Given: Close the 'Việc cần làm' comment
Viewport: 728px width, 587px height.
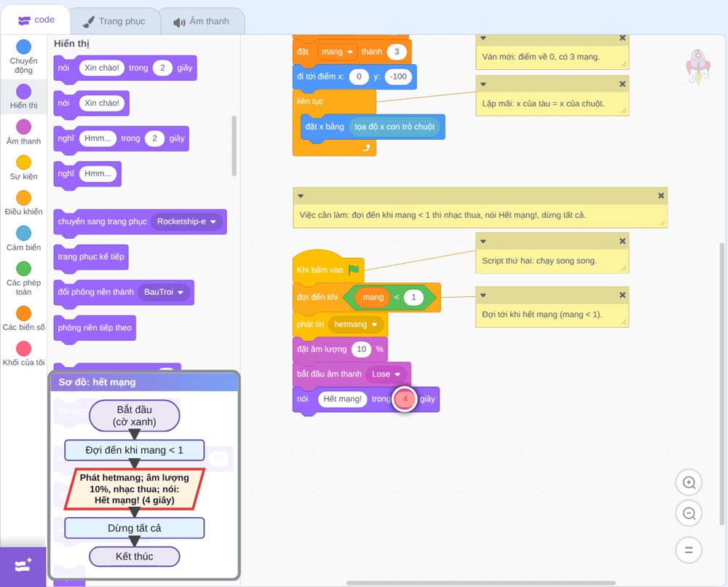Looking at the screenshot, I should [x=661, y=195].
